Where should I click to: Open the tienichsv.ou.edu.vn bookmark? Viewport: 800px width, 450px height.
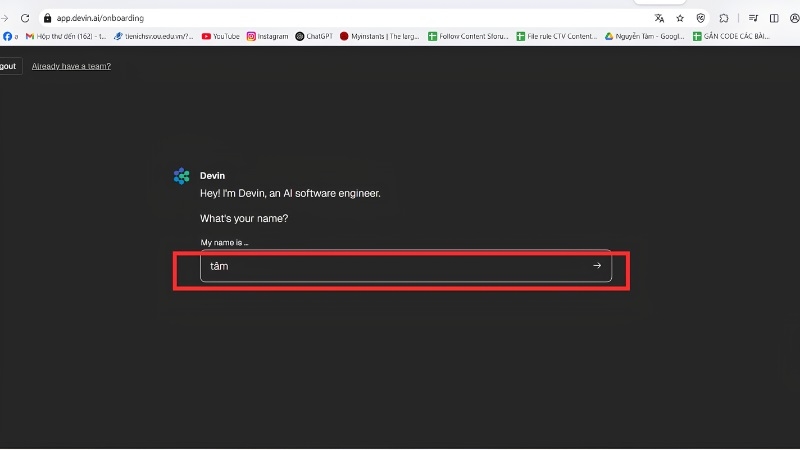point(154,36)
